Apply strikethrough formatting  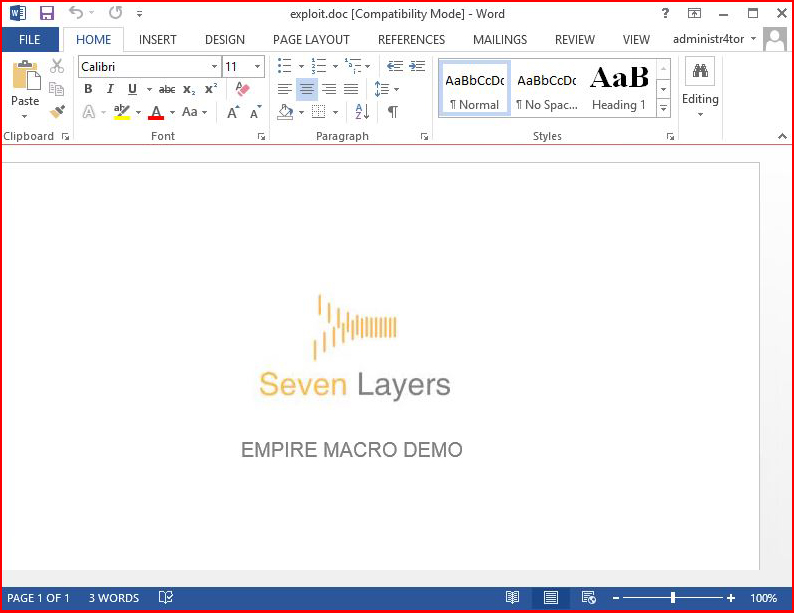(x=167, y=90)
